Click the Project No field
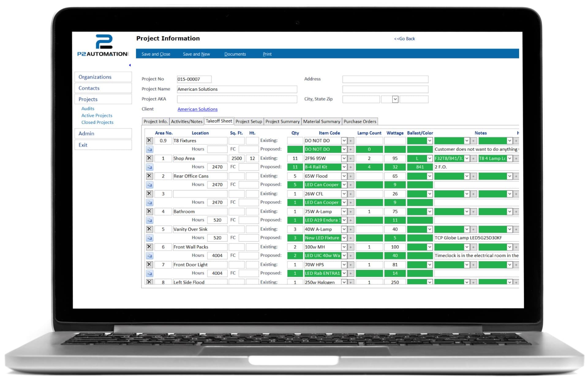The width and height of the screenshot is (588, 383). pyautogui.click(x=194, y=79)
